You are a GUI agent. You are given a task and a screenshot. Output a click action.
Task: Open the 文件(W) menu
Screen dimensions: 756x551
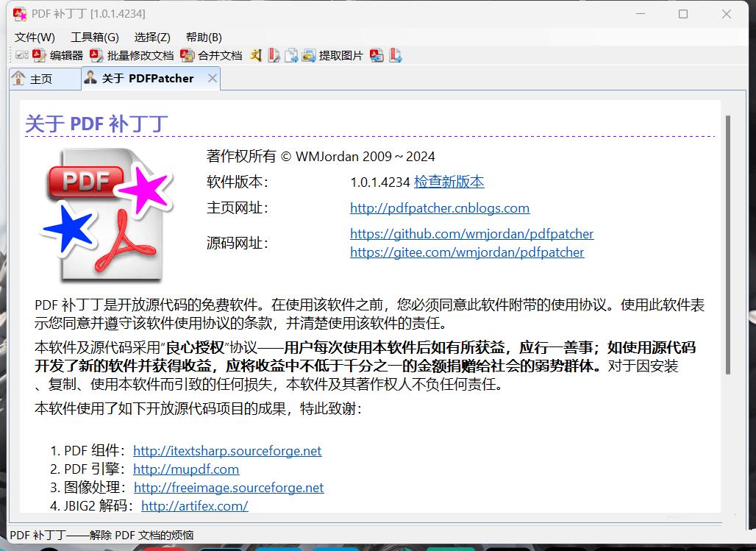[x=35, y=37]
